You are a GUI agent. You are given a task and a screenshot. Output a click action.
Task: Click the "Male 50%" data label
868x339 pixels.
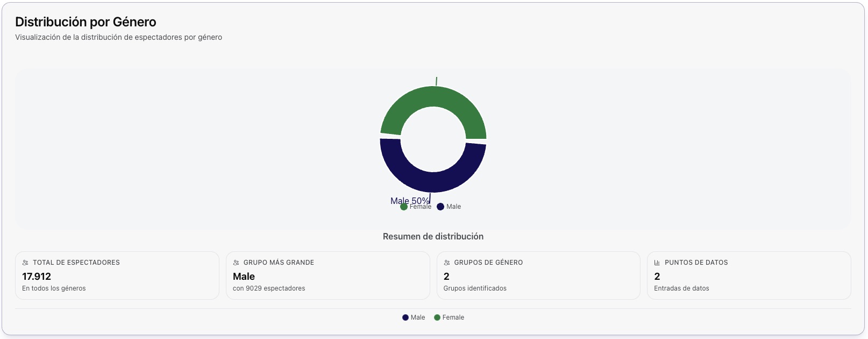pos(409,200)
